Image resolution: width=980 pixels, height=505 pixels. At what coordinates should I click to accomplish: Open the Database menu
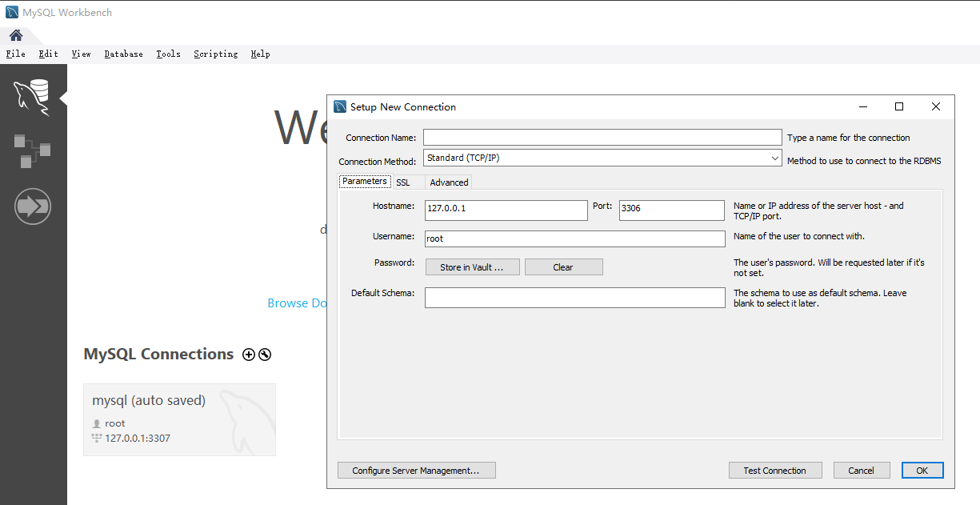tap(123, 54)
